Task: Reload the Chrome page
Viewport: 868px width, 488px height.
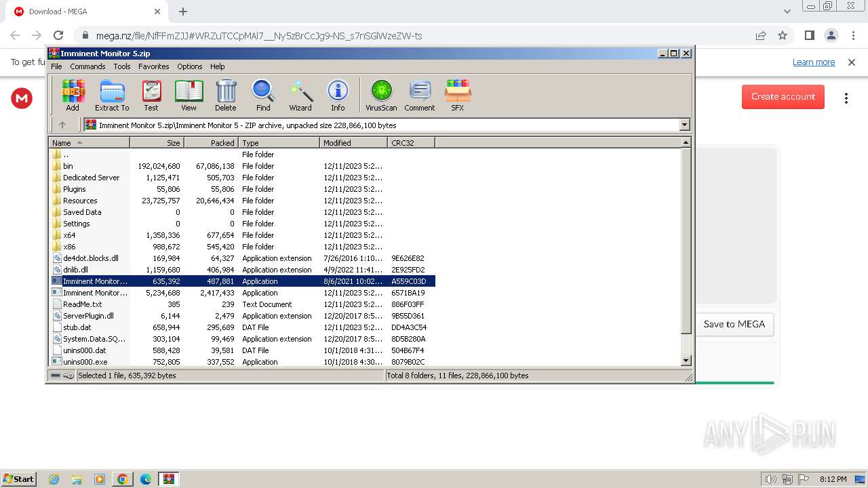Action: pyautogui.click(x=58, y=35)
